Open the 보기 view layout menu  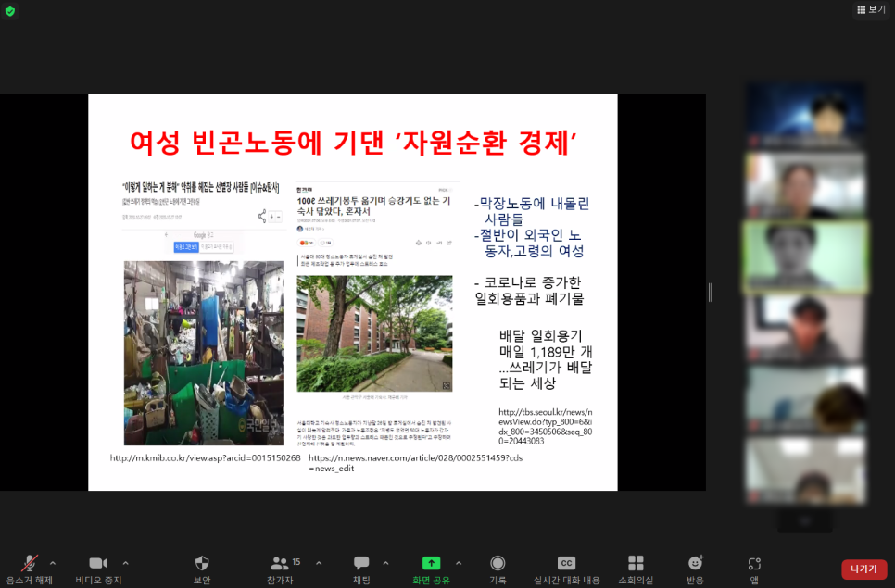[x=871, y=9]
